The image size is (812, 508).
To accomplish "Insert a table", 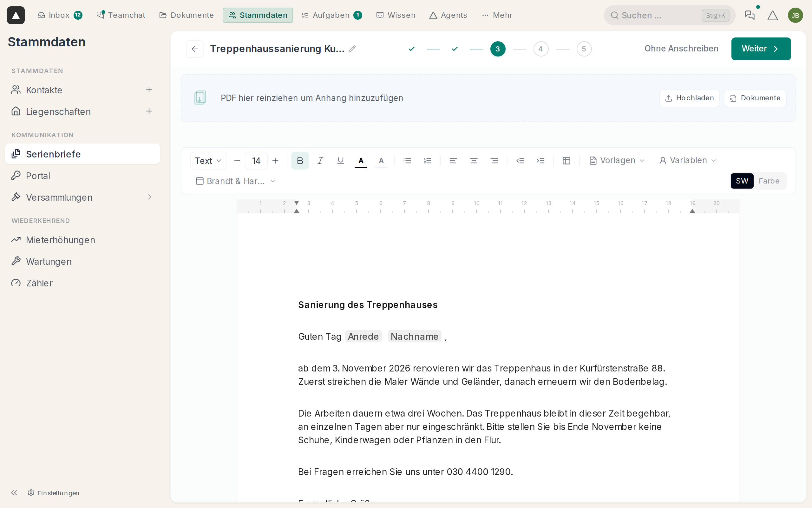I will click(x=566, y=161).
